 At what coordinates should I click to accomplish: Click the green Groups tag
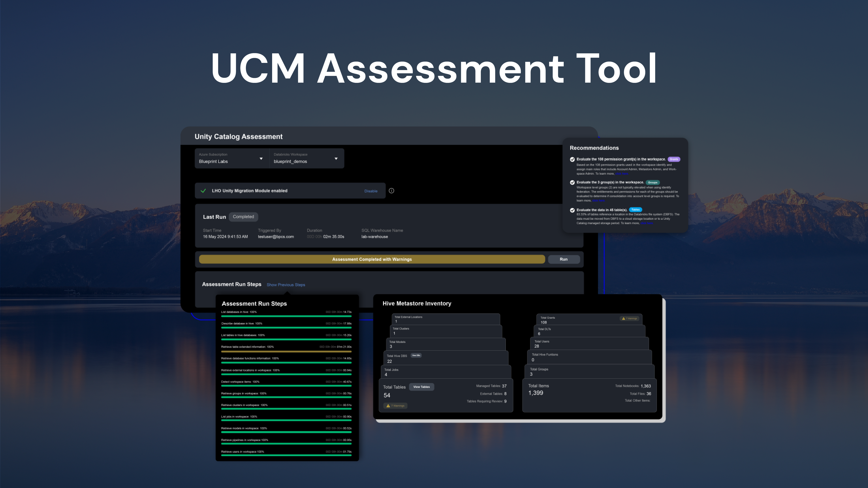(653, 182)
